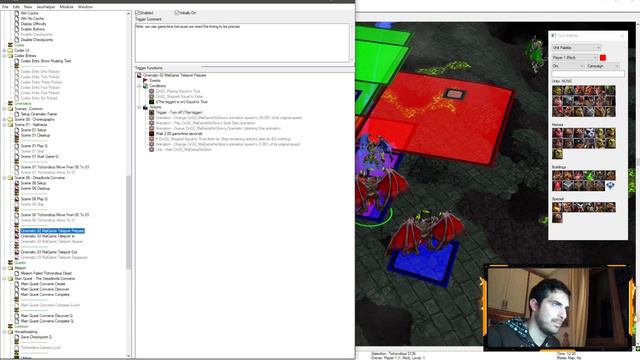Viewport: 640px width, 360px height.
Task: Open the Module menu
Action: [x=67, y=7]
